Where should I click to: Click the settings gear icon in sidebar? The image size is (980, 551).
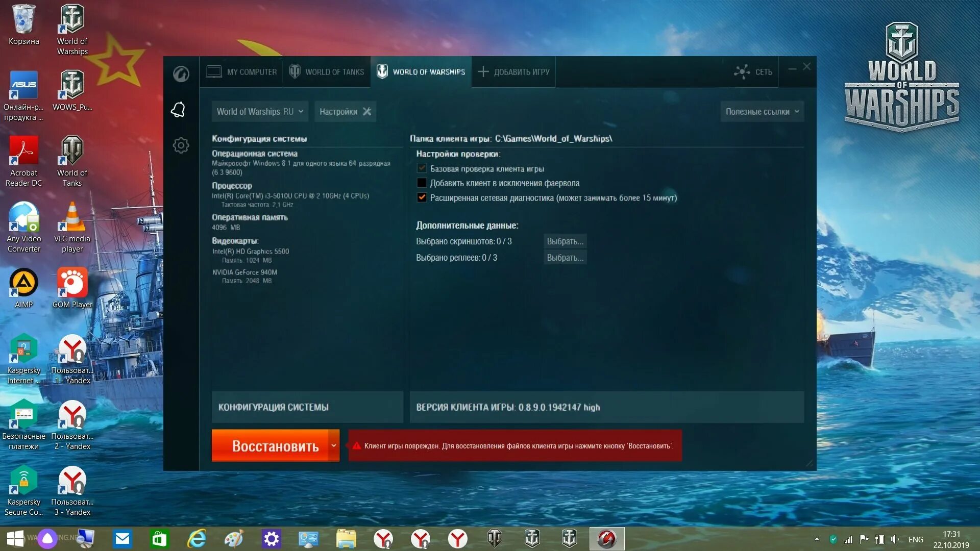pos(180,145)
